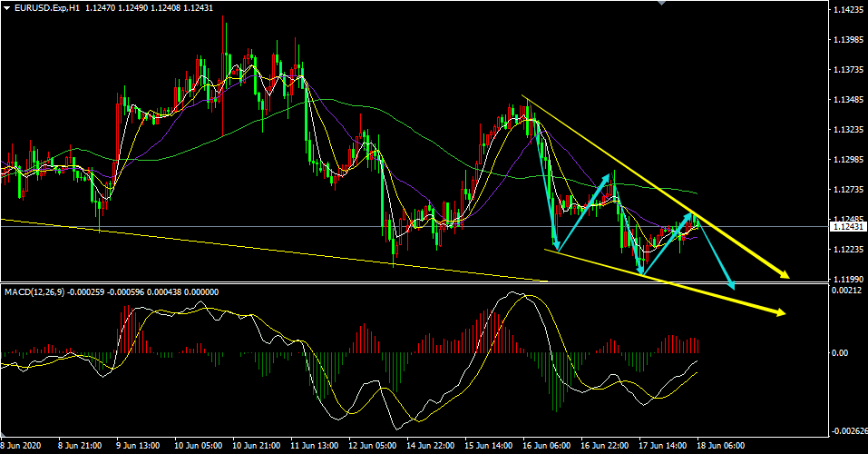Select the upper yellow trendline arrowhead
The width and height of the screenshot is (868, 454).
(784, 273)
